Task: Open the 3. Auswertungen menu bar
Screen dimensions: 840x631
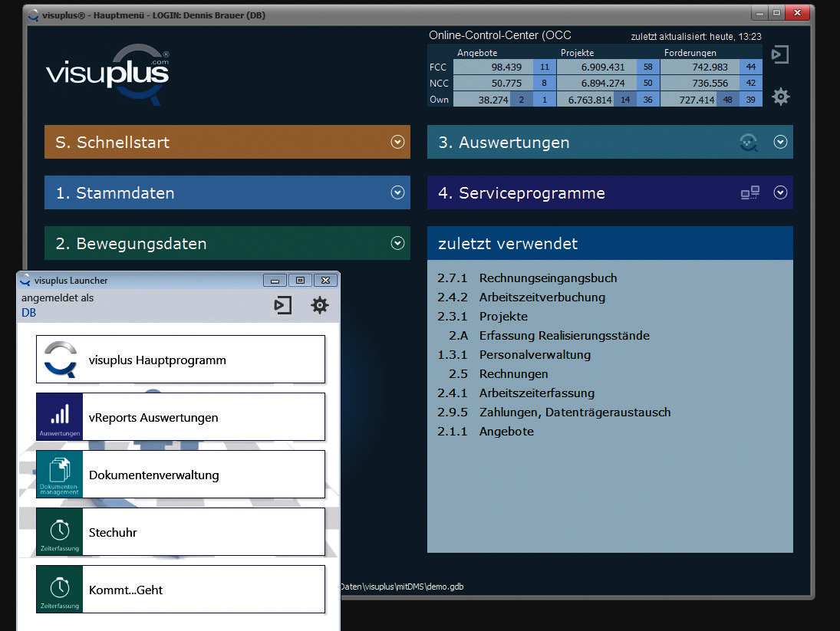Action: click(x=610, y=142)
